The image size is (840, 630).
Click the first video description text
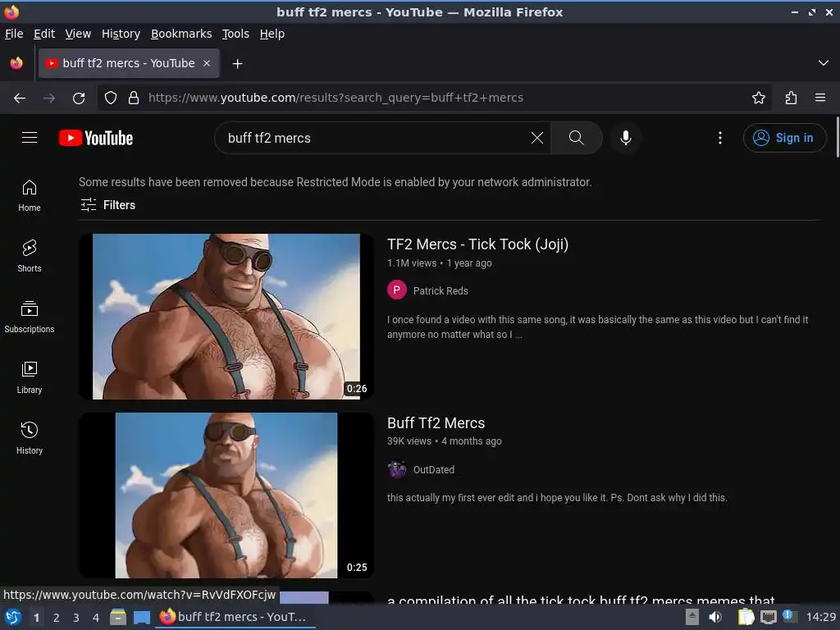[x=597, y=326]
